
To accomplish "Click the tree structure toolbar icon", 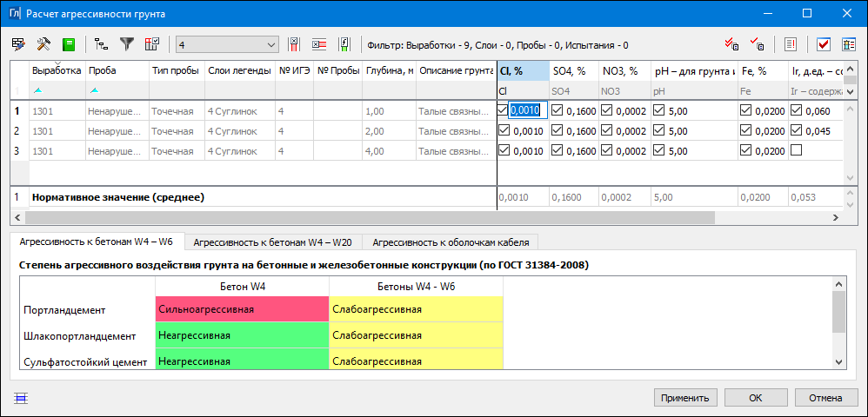I will point(101,45).
